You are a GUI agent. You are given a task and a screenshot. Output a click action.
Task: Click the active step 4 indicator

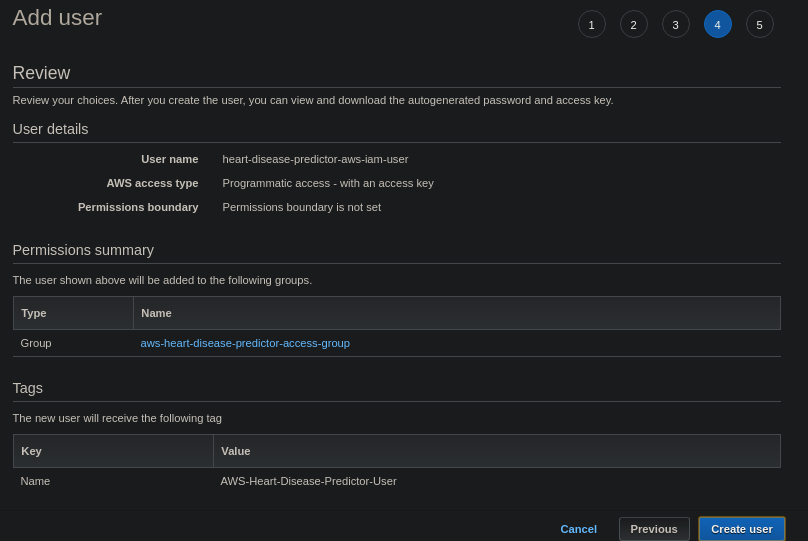717,24
